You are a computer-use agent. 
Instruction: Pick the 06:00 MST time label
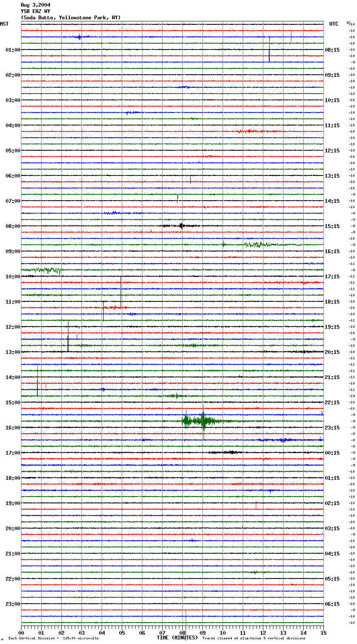[x=13, y=176]
